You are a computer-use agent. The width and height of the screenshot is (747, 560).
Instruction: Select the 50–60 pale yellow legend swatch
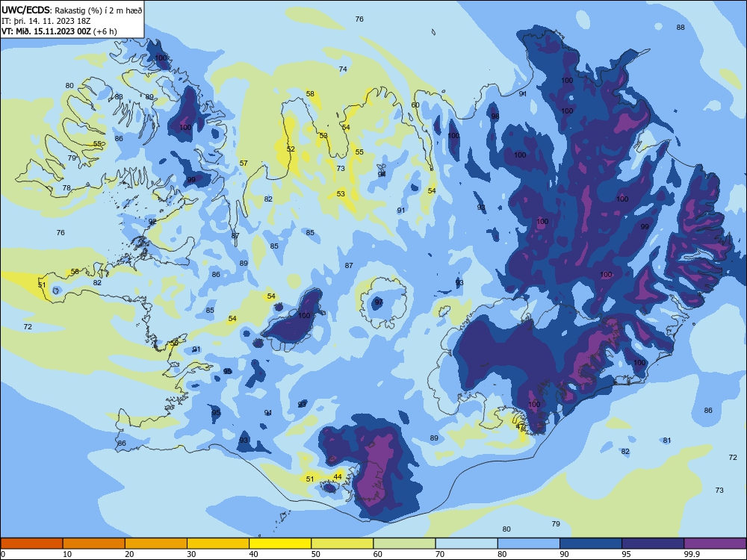(x=343, y=544)
